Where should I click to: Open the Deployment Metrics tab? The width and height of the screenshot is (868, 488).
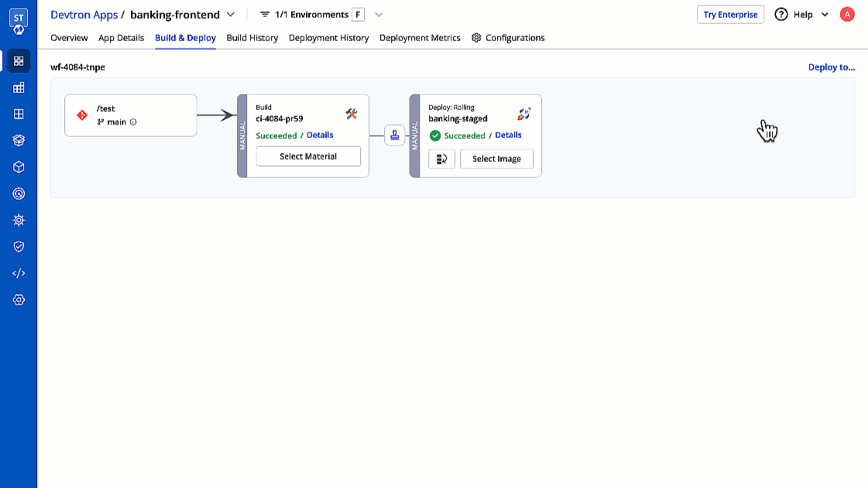click(x=419, y=37)
